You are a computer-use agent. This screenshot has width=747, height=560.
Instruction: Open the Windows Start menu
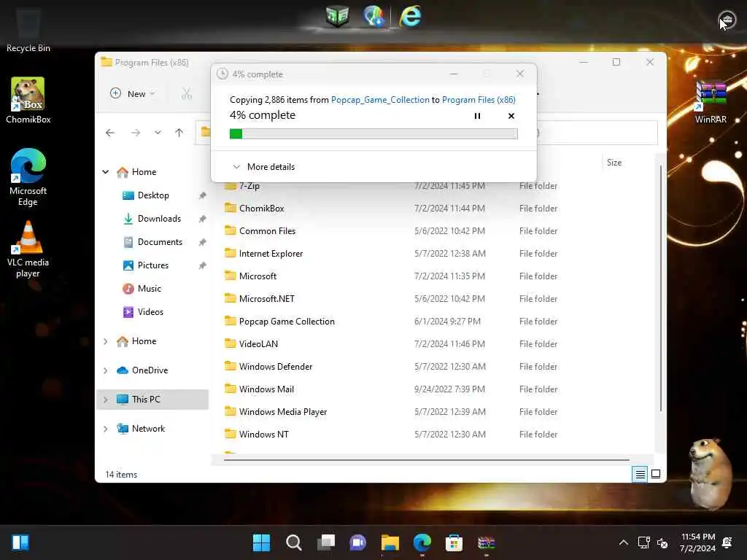click(x=261, y=542)
